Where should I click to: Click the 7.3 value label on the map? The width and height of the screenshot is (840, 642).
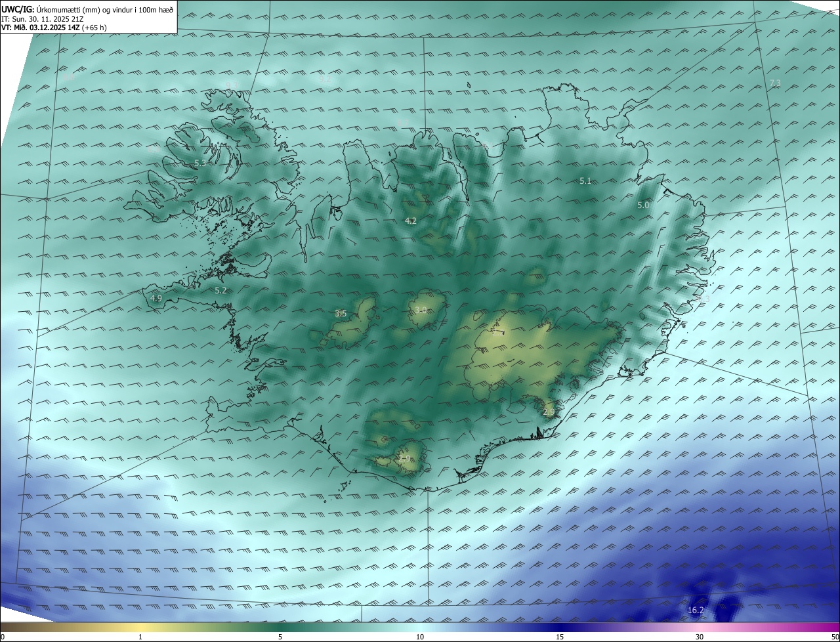[775, 83]
